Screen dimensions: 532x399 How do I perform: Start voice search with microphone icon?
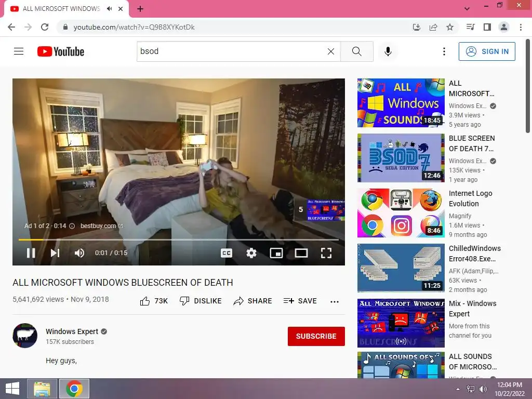coord(388,51)
